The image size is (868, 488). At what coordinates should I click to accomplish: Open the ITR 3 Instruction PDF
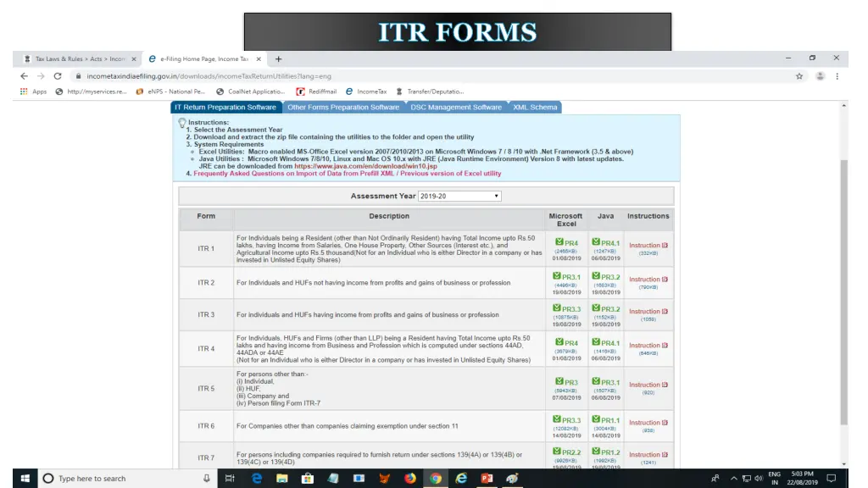point(648,312)
